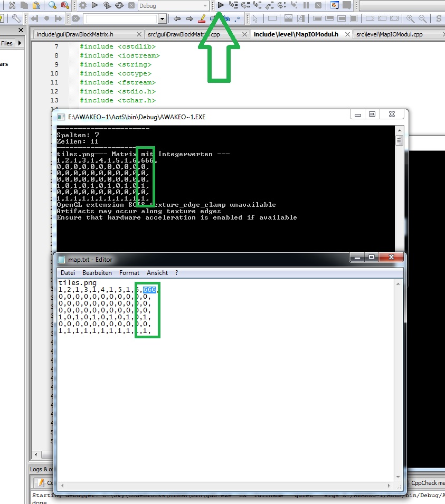Open the Debug build target dropdown
Viewport: 445px width, 504px height.
(x=205, y=6)
